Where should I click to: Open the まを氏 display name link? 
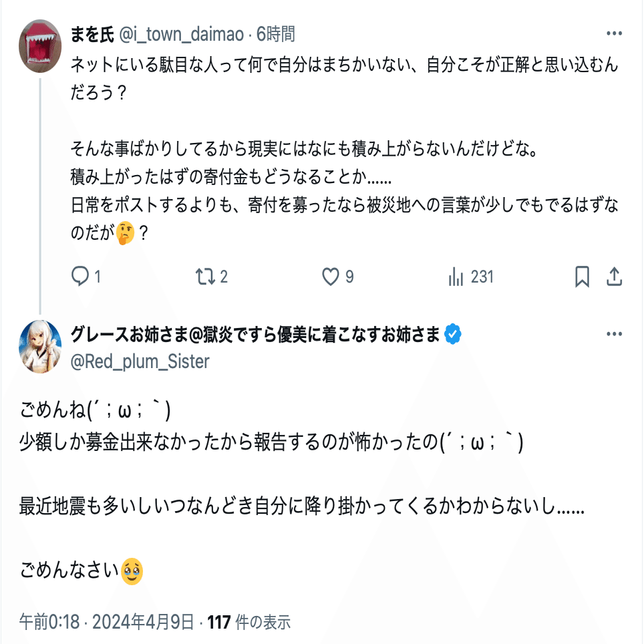coord(92,34)
